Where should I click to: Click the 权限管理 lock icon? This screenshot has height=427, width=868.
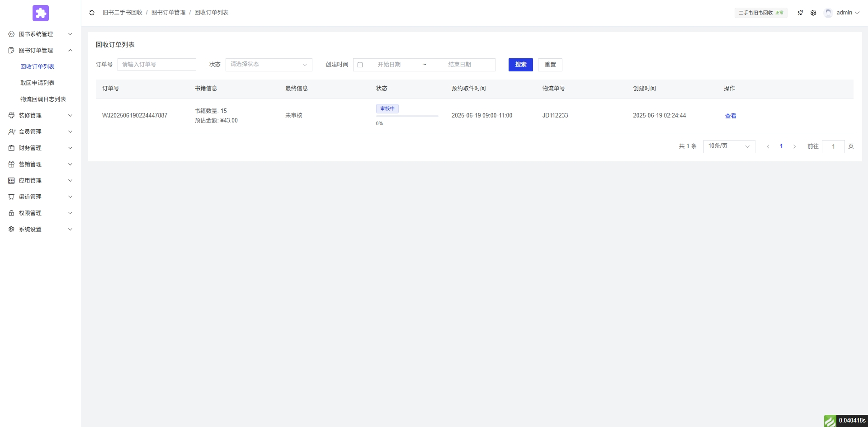(x=11, y=213)
